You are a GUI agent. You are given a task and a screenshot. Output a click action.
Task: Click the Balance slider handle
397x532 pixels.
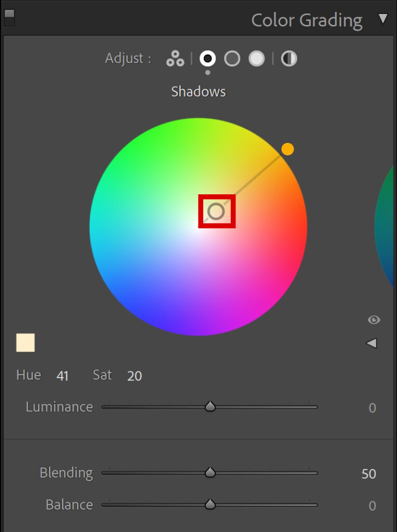click(210, 504)
